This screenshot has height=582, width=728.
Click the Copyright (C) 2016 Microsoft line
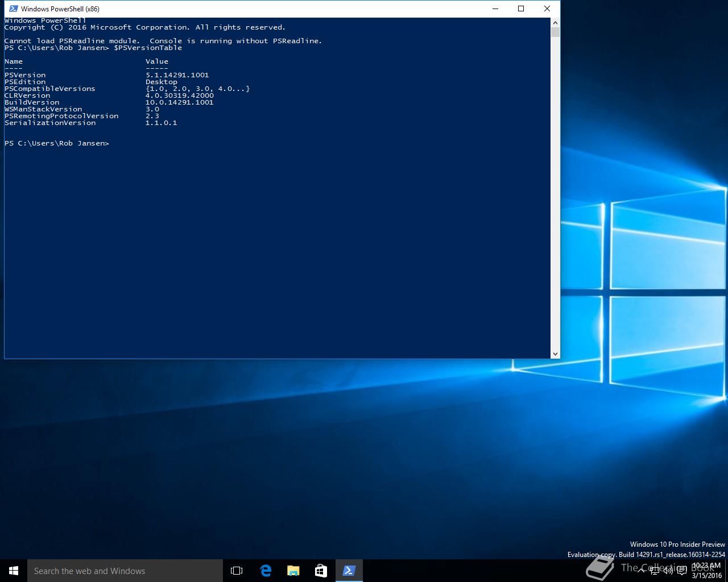145,27
